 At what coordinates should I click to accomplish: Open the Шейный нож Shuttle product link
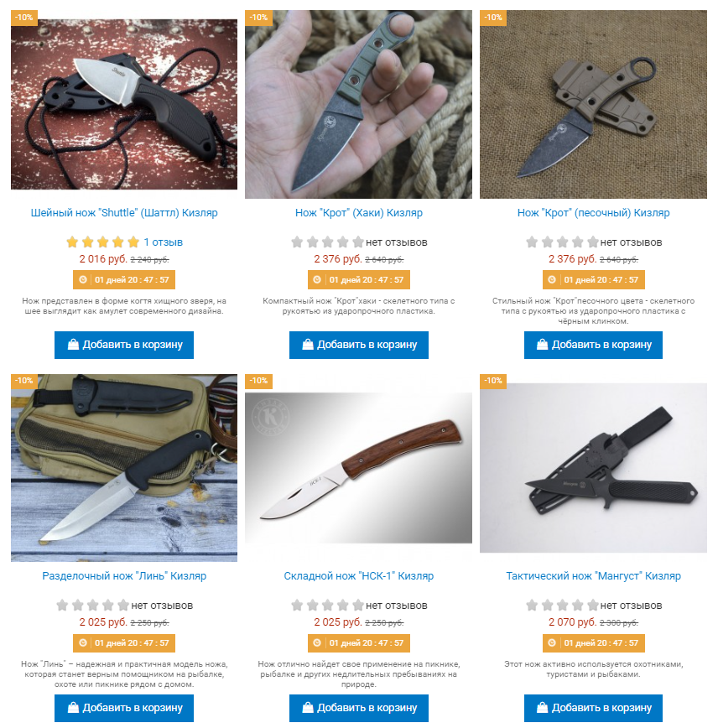[x=124, y=213]
